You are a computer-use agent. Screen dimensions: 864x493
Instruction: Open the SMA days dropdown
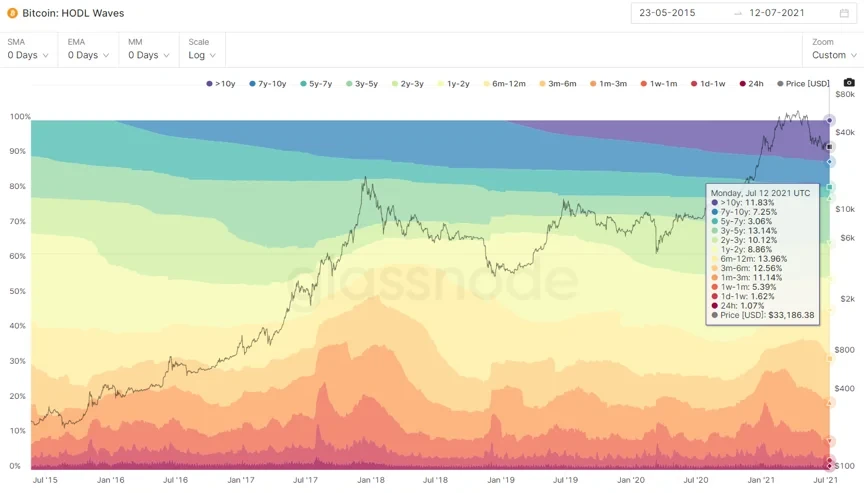(28, 55)
